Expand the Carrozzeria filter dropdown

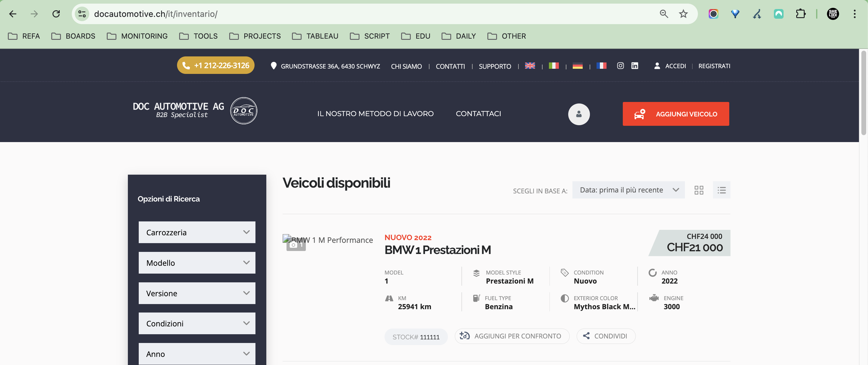pos(197,232)
